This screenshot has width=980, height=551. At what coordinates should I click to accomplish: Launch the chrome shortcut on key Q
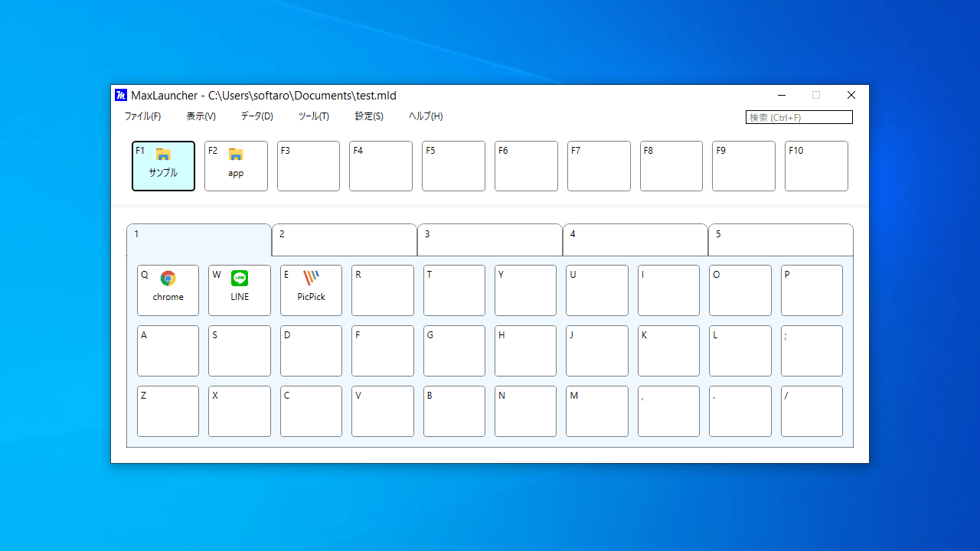[168, 290]
